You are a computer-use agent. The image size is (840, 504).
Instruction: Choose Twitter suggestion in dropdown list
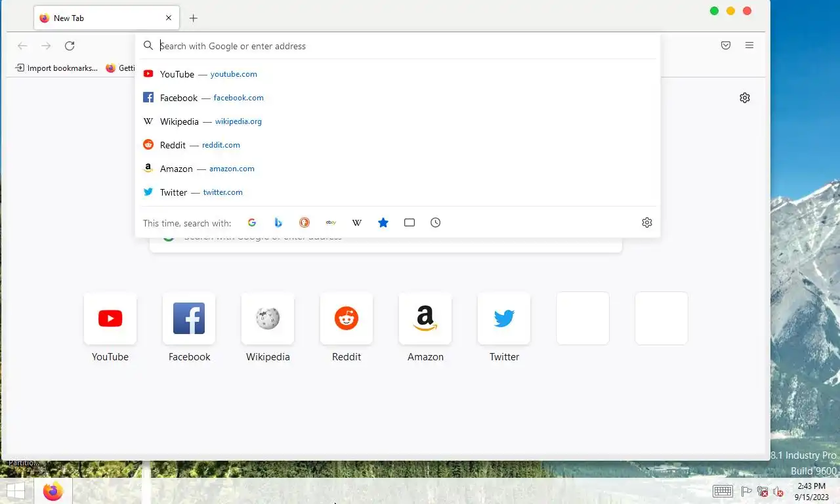pos(396,192)
